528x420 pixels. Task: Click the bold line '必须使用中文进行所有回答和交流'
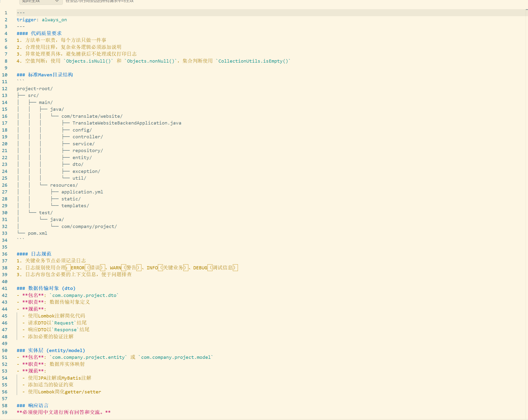pyautogui.click(x=64, y=413)
